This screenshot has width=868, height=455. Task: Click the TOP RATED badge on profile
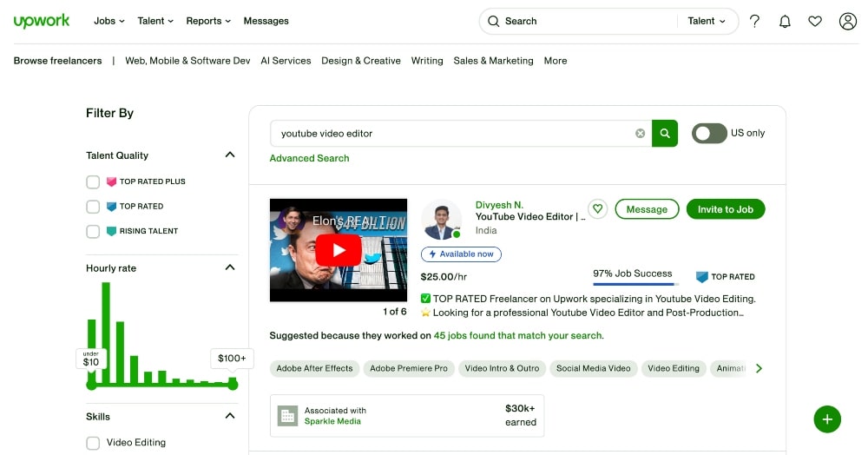725,276
